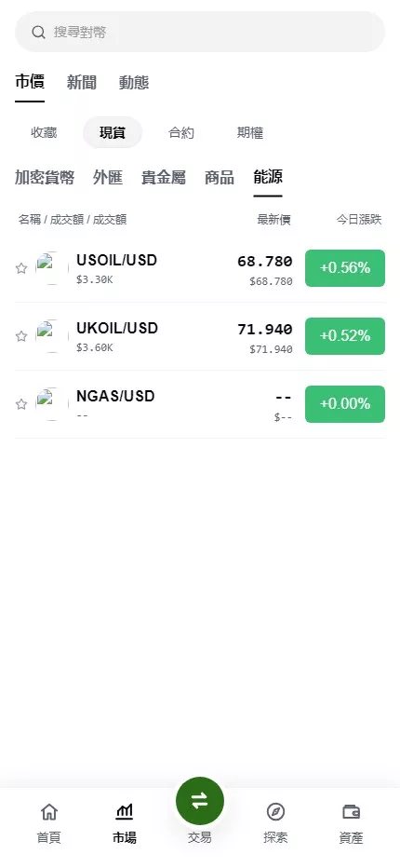Select the 市場 market chart icon
The image size is (400, 868).
point(124,812)
